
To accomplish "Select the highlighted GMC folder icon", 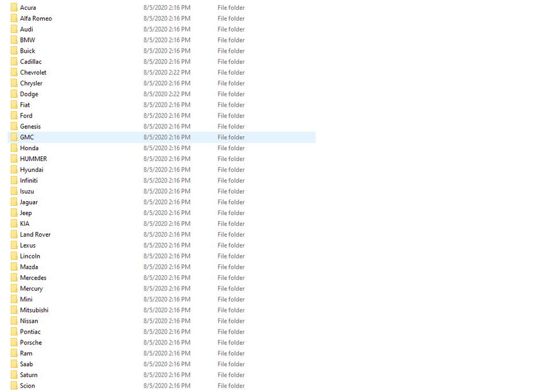I will pos(14,136).
